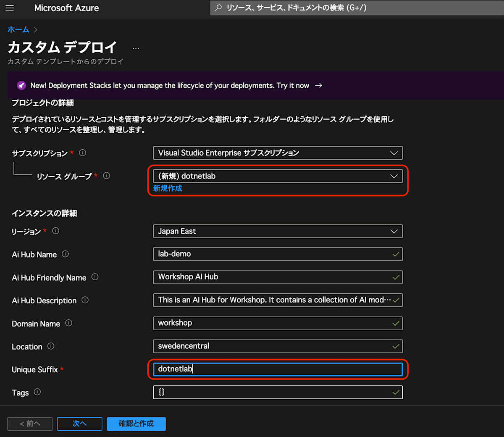Viewport: 504px width, 437px height.
Task: Click the Microsoft Azure logo text
Action: 66,8
